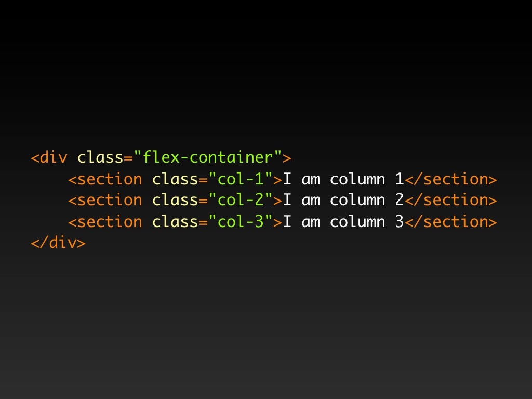
Task: Click the class attribute on div line
Action: coord(100,157)
